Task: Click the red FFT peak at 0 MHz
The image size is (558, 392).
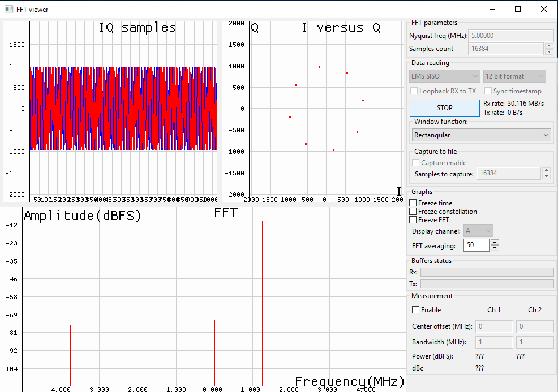Action: pyautogui.click(x=214, y=351)
